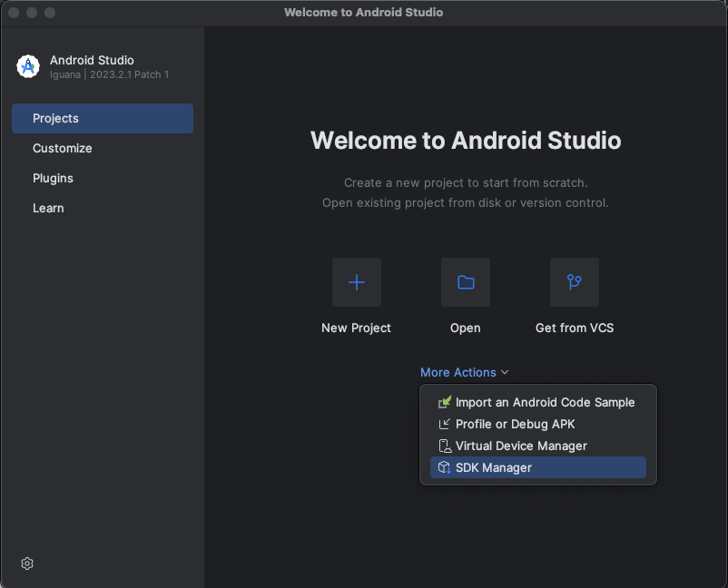Click the Import Android Code Sample icon

click(x=444, y=402)
